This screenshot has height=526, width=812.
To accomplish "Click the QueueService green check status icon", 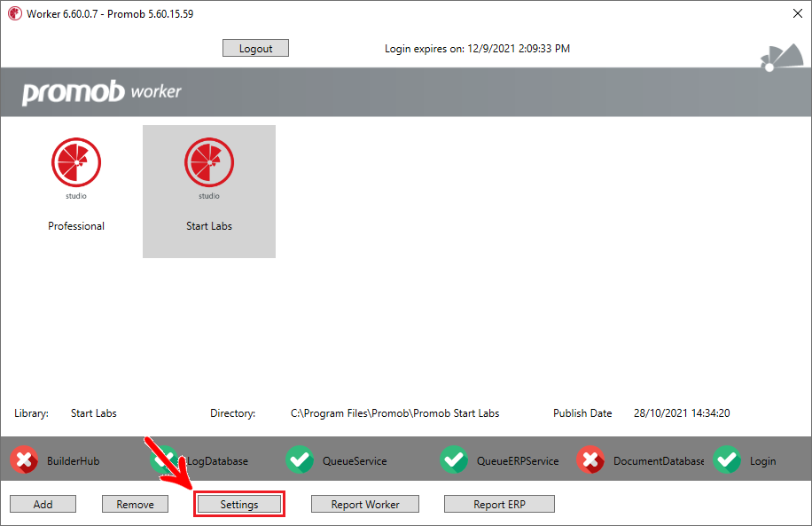I will (x=300, y=460).
